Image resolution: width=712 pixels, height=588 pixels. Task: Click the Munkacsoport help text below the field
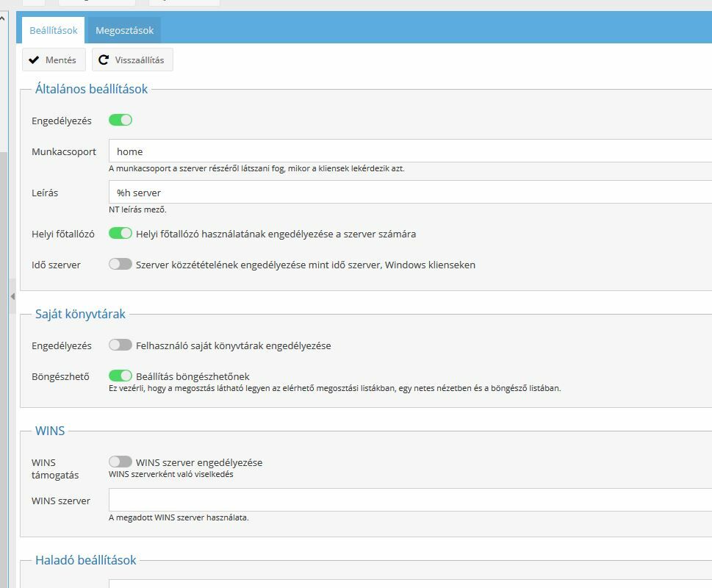coord(256,168)
